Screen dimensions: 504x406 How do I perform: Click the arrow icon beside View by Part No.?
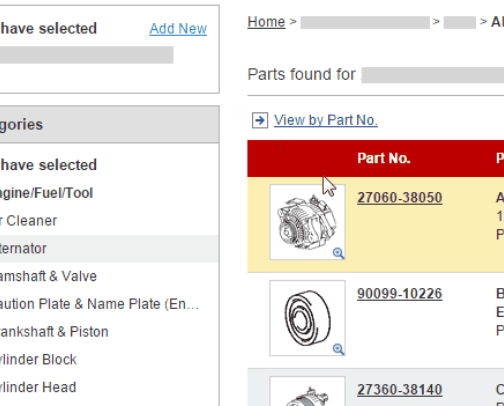click(260, 120)
